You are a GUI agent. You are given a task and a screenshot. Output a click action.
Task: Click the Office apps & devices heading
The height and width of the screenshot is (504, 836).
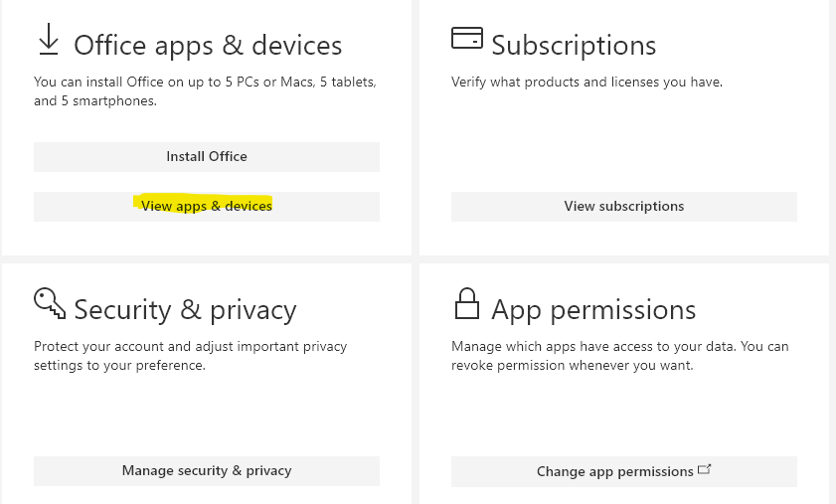pos(208,46)
